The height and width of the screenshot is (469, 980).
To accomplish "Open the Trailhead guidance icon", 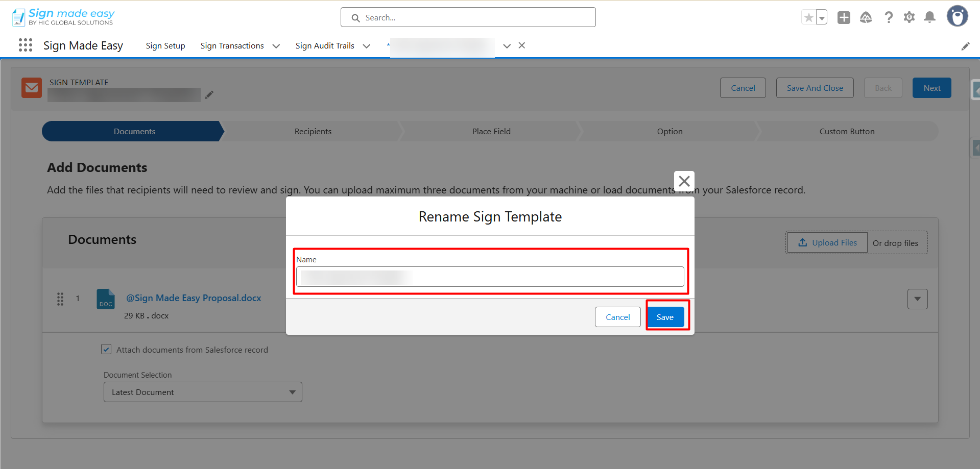I will pyautogui.click(x=866, y=18).
